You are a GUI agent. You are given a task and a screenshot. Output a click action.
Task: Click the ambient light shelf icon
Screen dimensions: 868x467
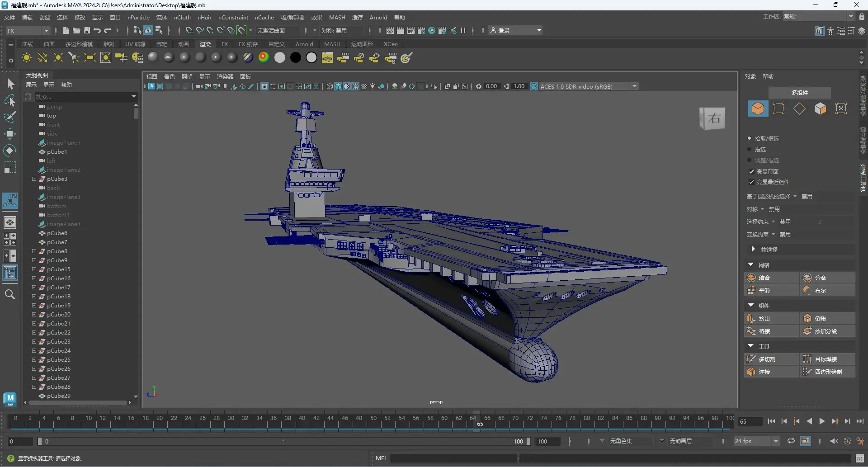[x=27, y=58]
